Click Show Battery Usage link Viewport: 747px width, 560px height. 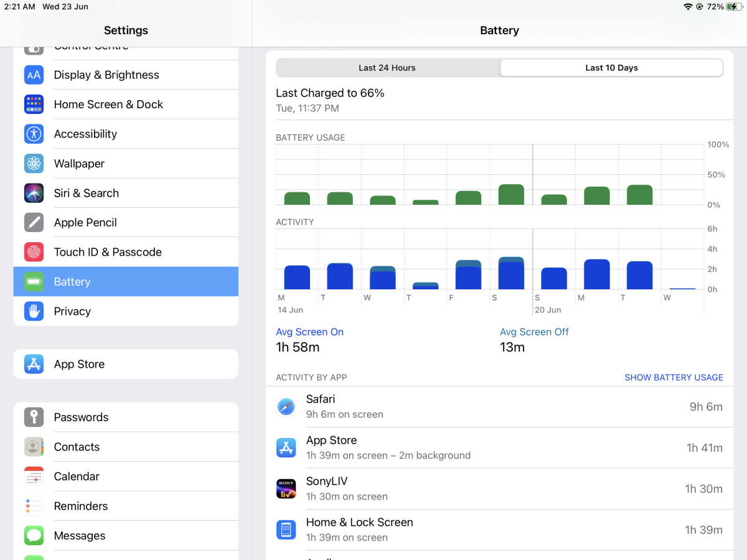pyautogui.click(x=674, y=378)
